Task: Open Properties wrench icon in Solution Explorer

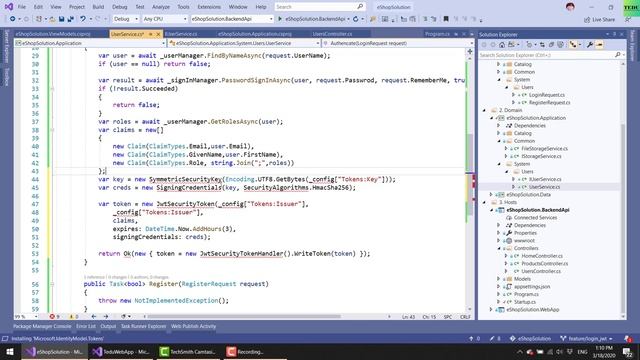Action: click(x=590, y=44)
